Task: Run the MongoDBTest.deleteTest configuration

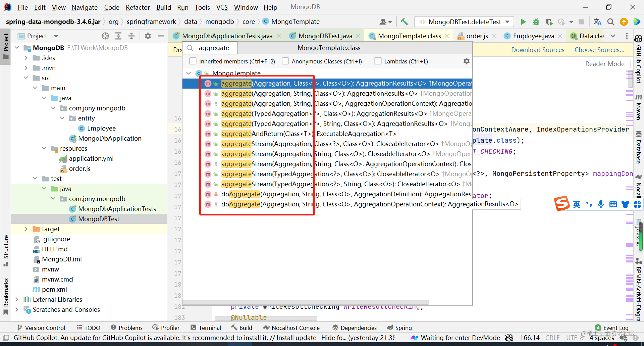Action: click(x=524, y=21)
